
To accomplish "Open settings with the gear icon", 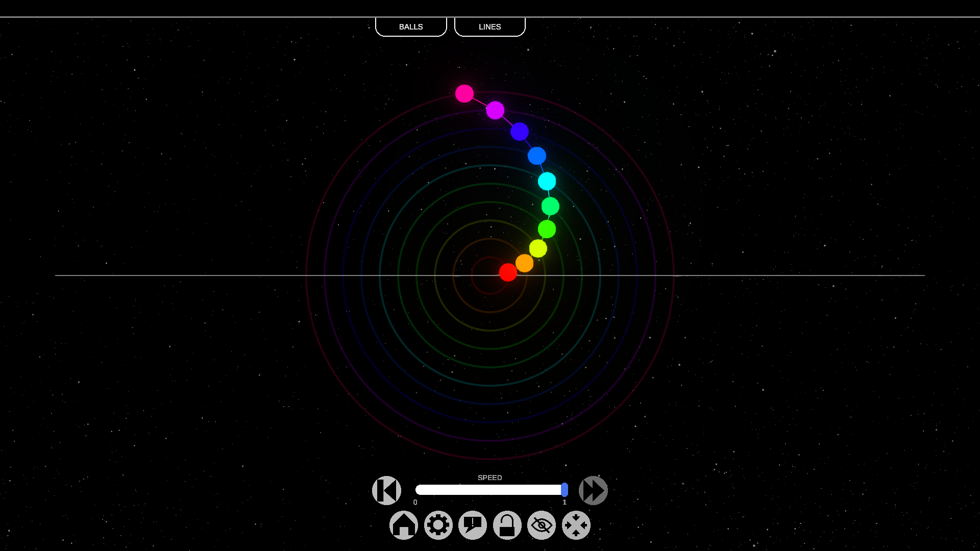I will tap(438, 525).
